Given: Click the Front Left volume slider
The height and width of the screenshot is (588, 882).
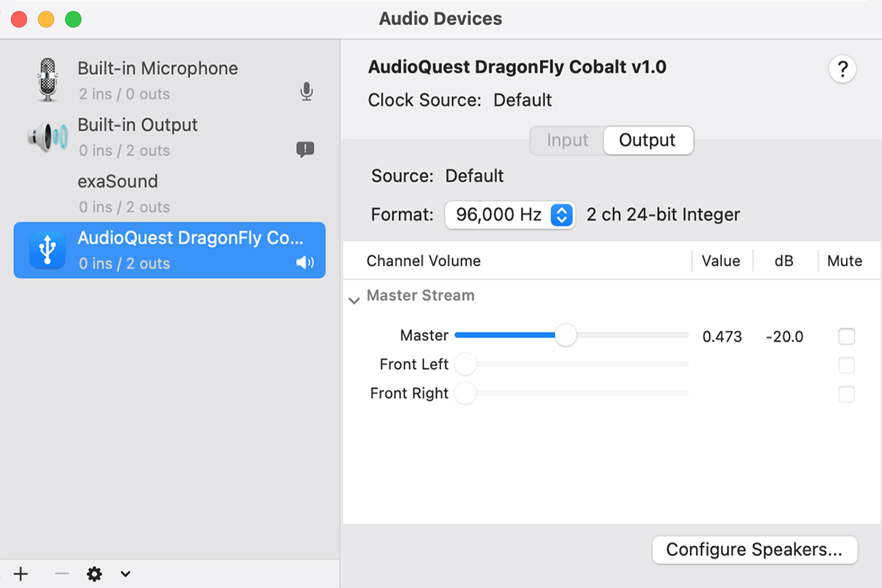Looking at the screenshot, I should pos(572,364).
